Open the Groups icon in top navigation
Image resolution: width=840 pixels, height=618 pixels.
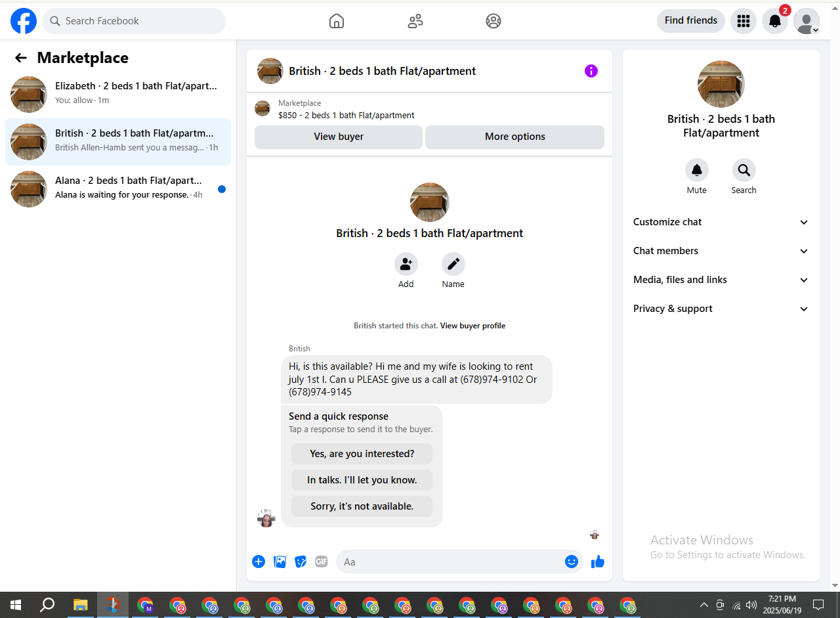pyautogui.click(x=493, y=21)
